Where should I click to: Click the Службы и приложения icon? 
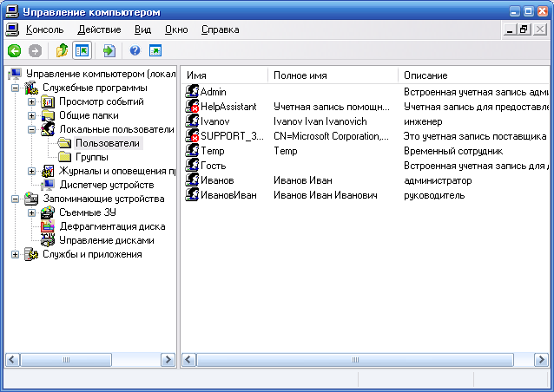[x=31, y=254]
